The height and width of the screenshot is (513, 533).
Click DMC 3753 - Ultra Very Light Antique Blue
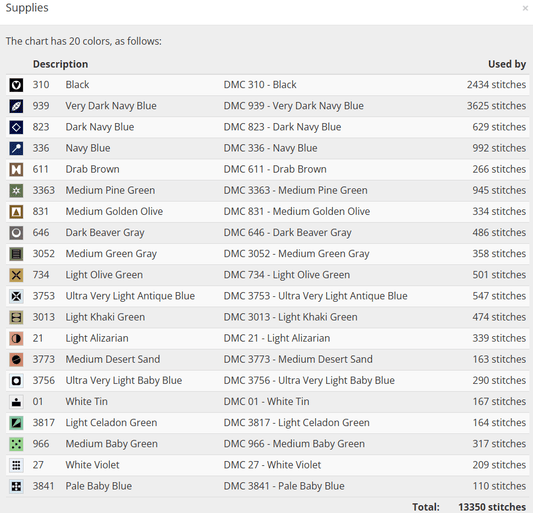coord(315,296)
